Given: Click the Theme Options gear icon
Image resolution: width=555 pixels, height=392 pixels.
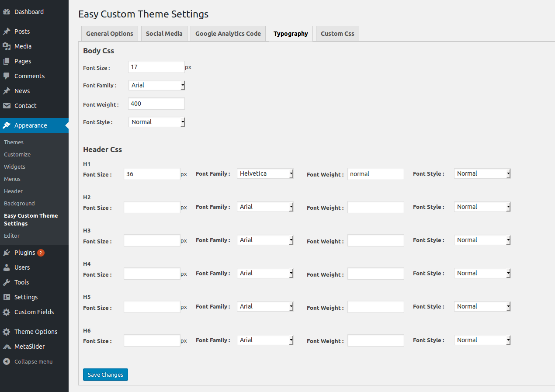Looking at the screenshot, I should [7, 332].
